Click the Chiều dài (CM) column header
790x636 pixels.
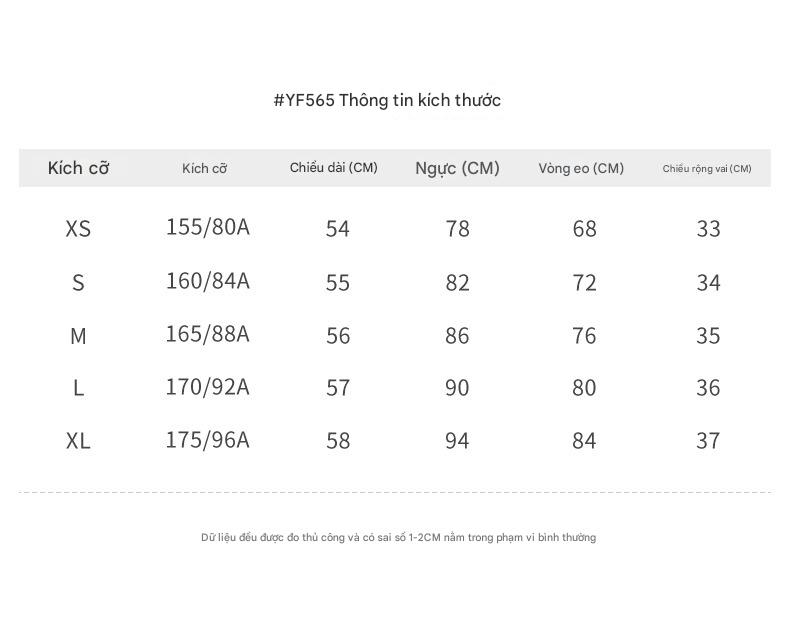(334, 168)
